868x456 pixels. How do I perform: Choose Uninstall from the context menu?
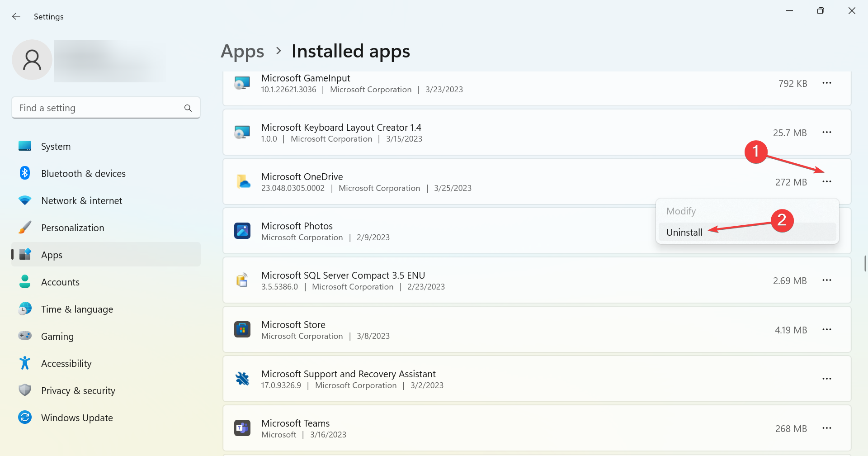[747, 232]
